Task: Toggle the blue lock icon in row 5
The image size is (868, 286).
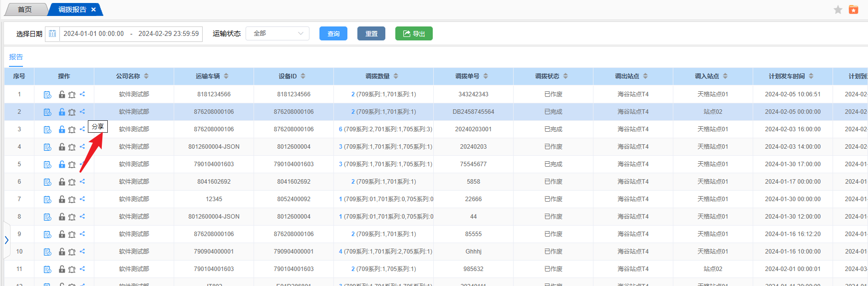Action: click(62, 164)
